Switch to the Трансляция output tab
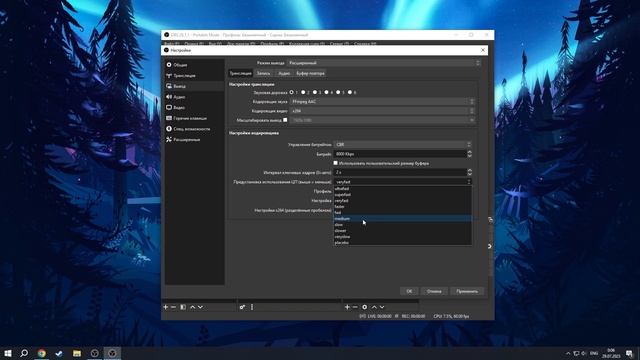The width and height of the screenshot is (640, 360). 240,73
